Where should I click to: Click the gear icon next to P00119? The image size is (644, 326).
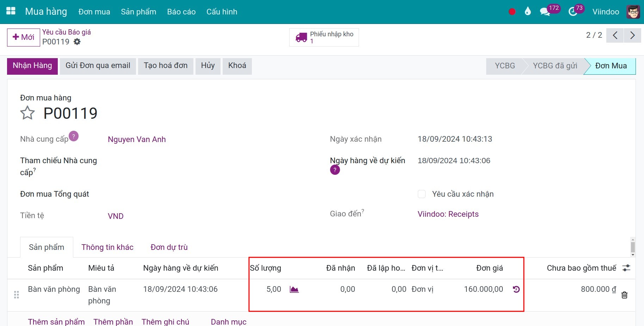pos(77,42)
